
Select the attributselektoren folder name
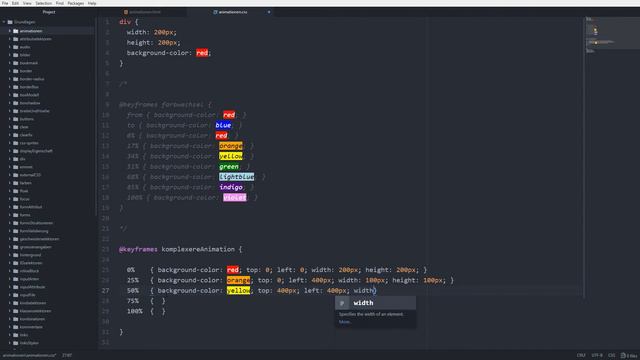[x=36, y=39]
